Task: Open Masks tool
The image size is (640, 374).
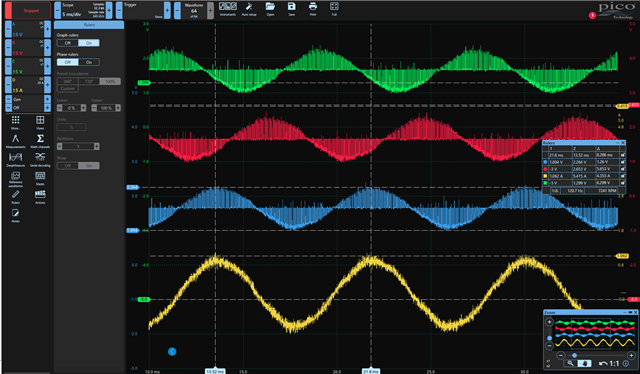Action: point(40,178)
